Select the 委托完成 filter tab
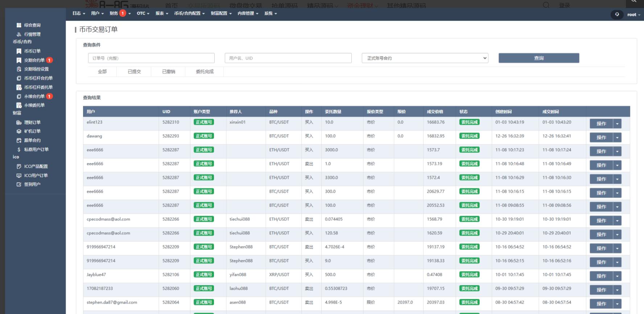 click(205, 72)
